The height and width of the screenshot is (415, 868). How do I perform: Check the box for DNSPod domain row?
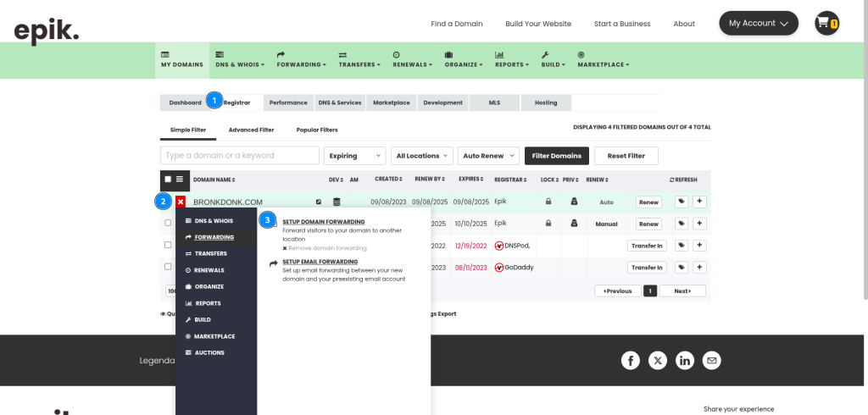[168, 245]
